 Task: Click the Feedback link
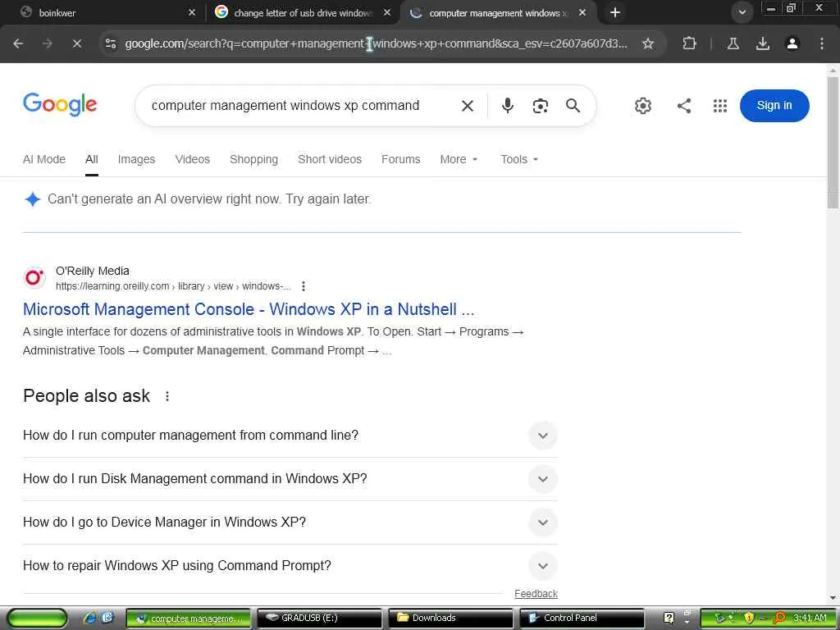536,594
